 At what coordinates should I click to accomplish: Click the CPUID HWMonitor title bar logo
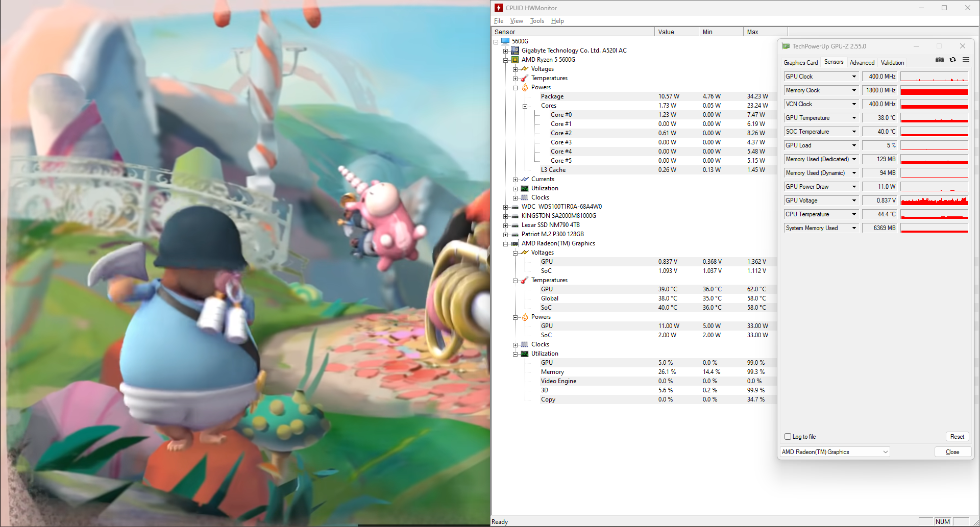[499, 8]
